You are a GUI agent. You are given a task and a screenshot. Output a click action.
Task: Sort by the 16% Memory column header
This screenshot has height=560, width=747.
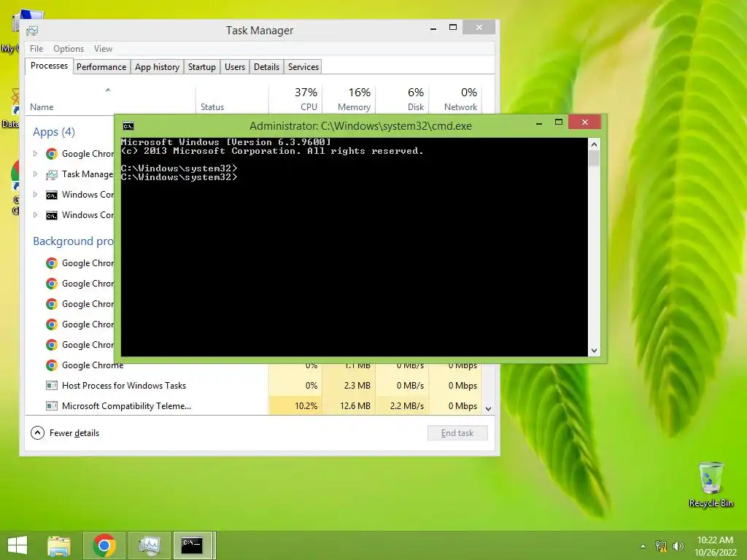[x=349, y=99]
